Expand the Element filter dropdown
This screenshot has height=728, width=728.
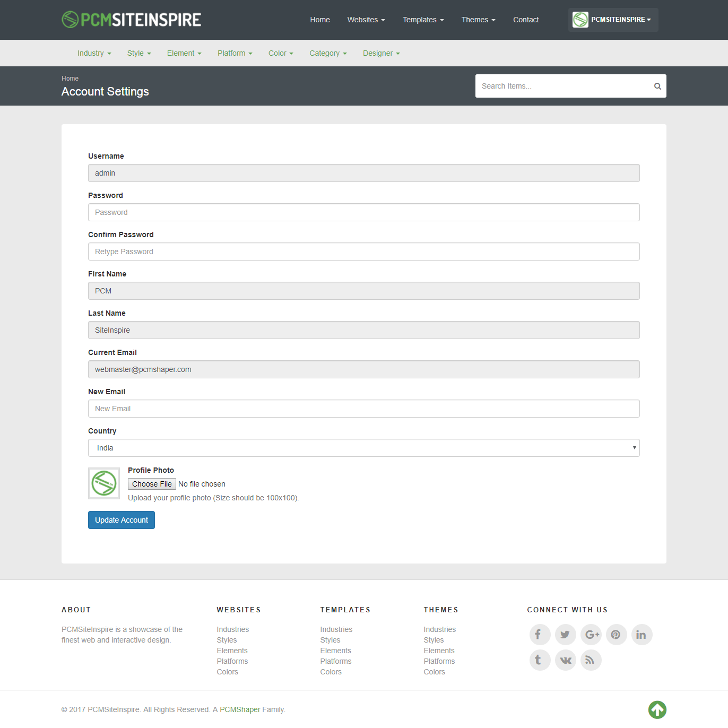click(184, 53)
